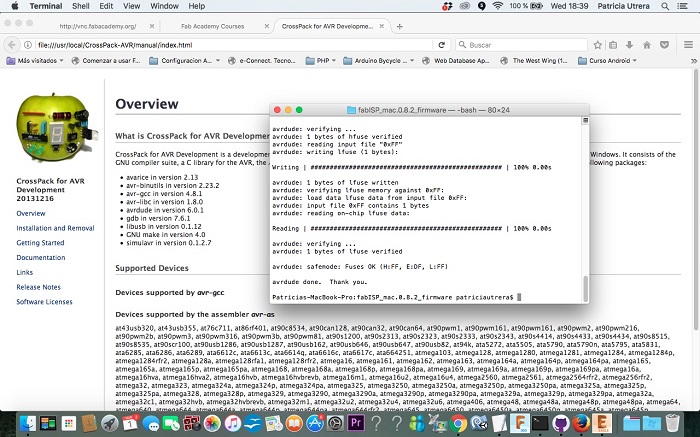The image size is (700, 437).
Task: Open the Documentation sidebar link
Action: [x=41, y=258]
